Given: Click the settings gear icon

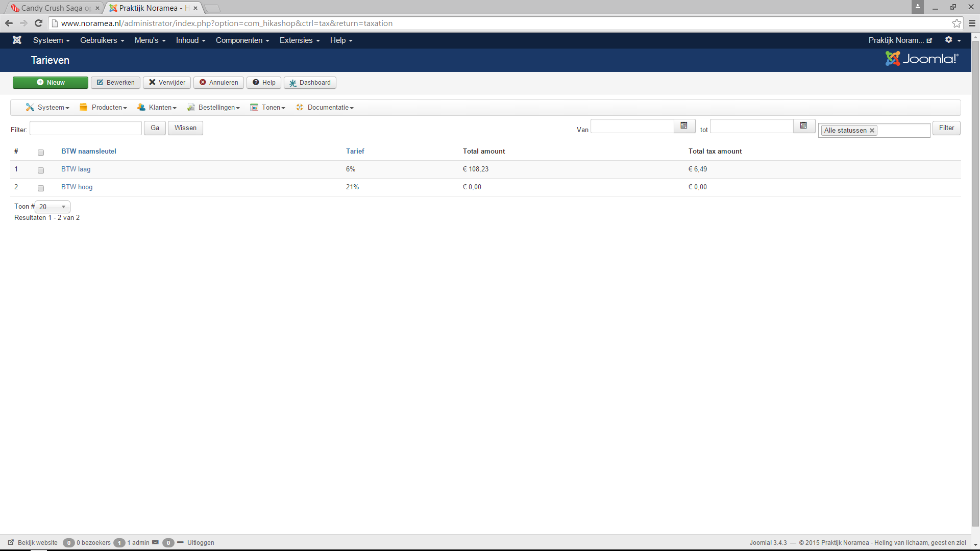Looking at the screenshot, I should click(948, 40).
